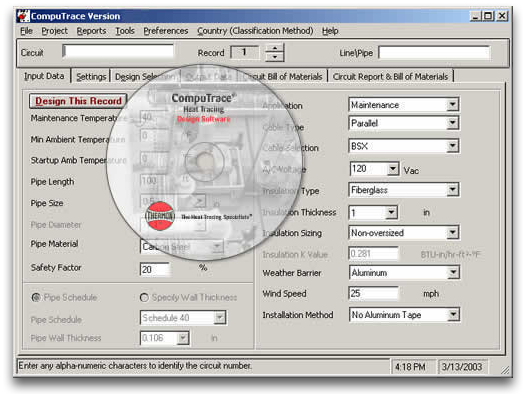Image resolution: width=523 pixels, height=394 pixels.
Task: Click the Pipe Size label
Action: pos(47,203)
